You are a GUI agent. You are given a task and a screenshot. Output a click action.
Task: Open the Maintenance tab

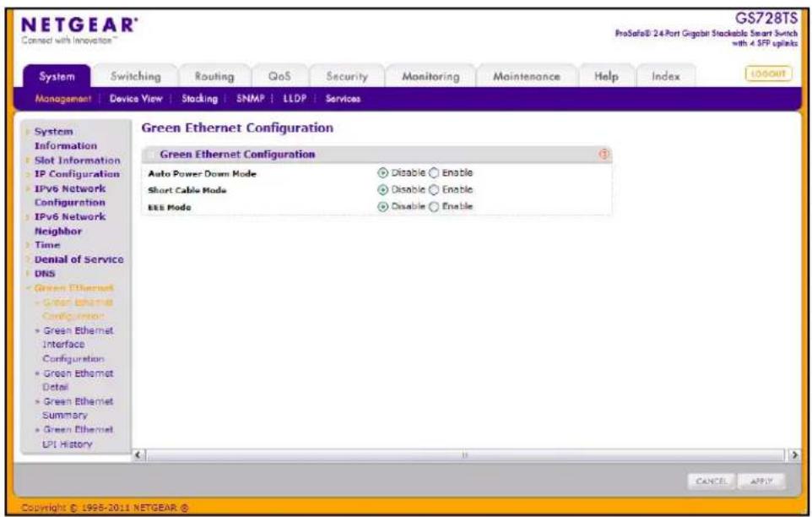527,77
